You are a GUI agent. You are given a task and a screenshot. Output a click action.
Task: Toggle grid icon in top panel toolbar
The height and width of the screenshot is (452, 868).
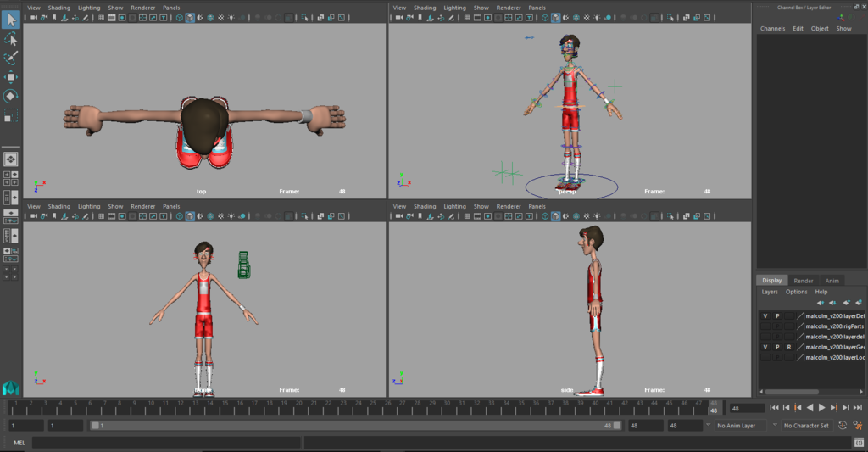(x=102, y=18)
